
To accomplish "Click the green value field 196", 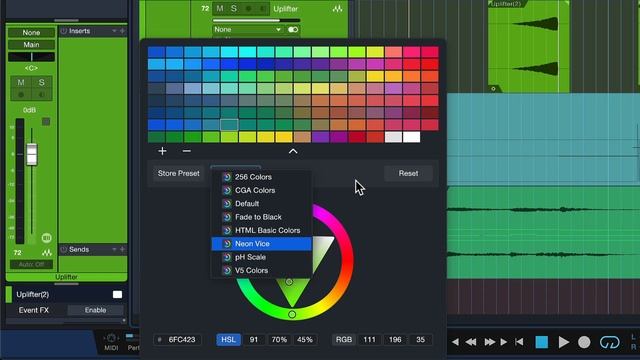I will coord(395,340).
